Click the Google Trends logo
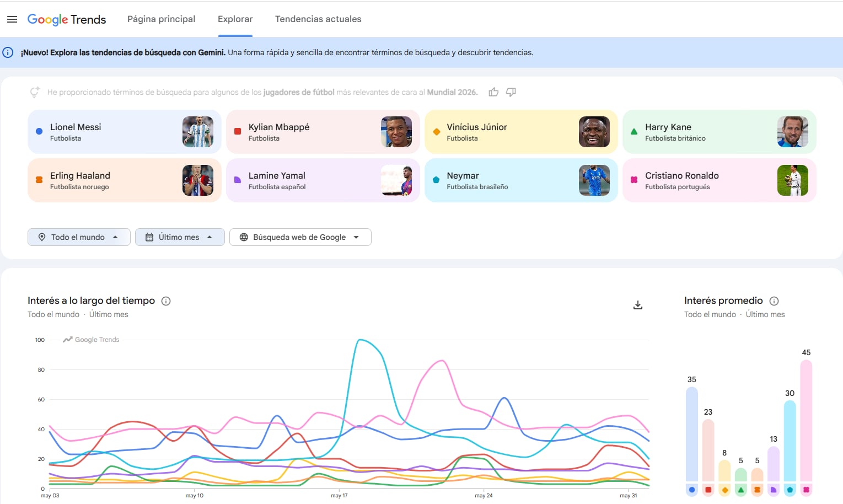Viewport: 843px width, 504px height. coord(67,19)
